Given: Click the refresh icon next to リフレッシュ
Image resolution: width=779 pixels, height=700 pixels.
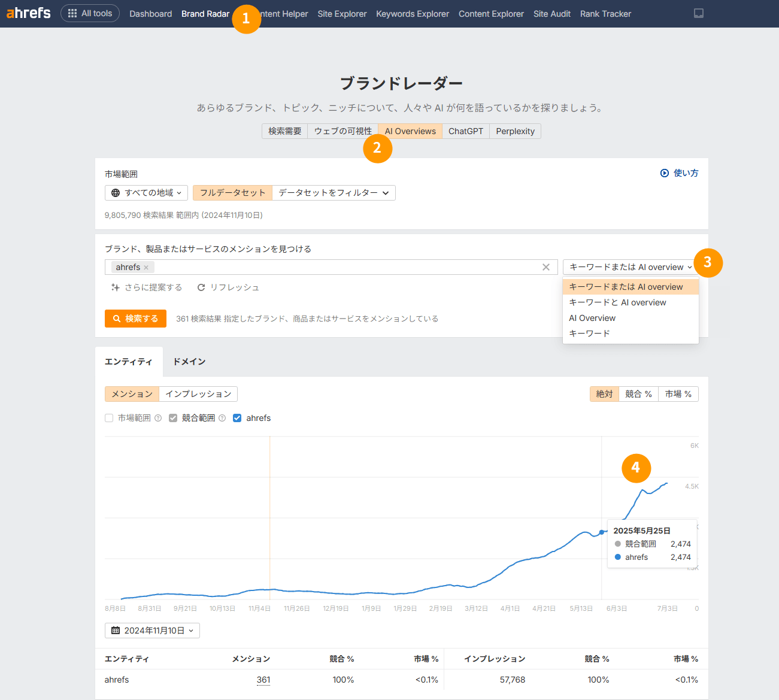Looking at the screenshot, I should (x=201, y=287).
